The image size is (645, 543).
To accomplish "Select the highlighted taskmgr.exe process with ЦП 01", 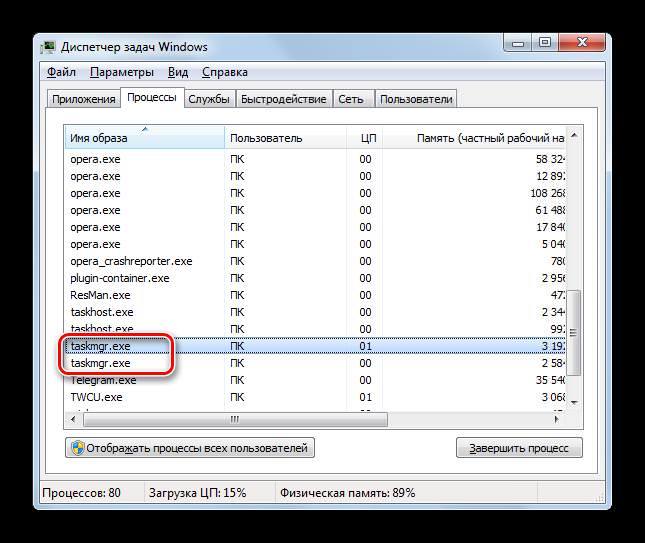I will point(315,346).
